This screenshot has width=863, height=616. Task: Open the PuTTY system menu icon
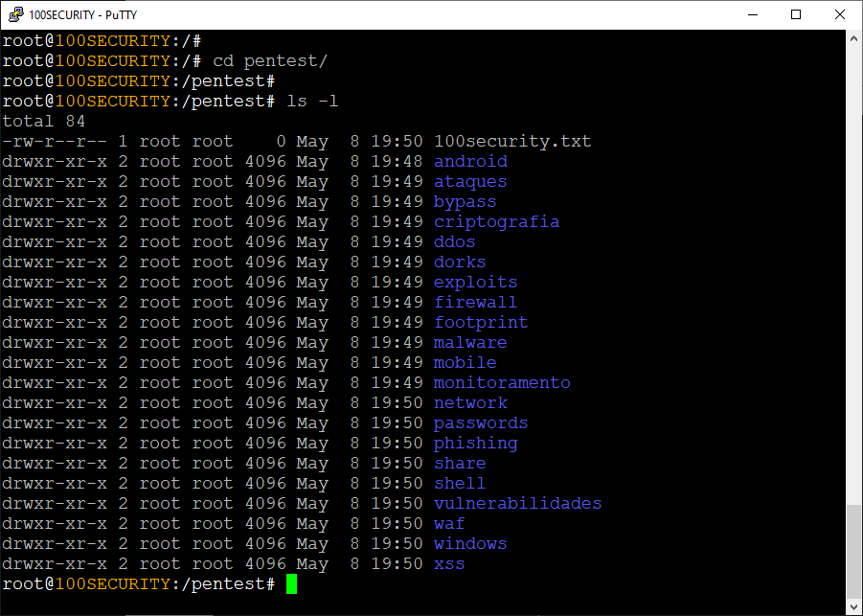[15, 14]
